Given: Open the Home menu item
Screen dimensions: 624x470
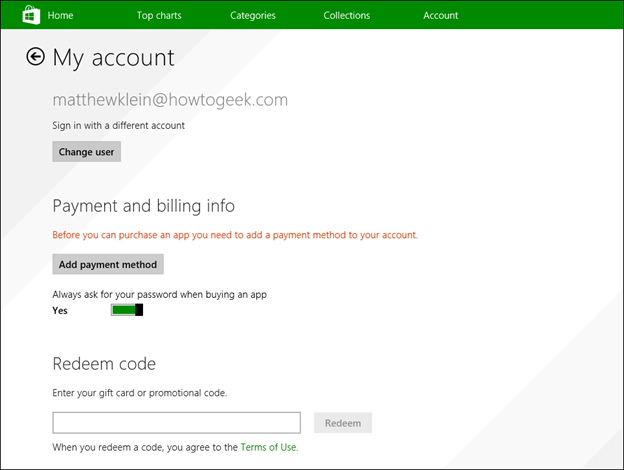Looking at the screenshot, I should tap(60, 16).
